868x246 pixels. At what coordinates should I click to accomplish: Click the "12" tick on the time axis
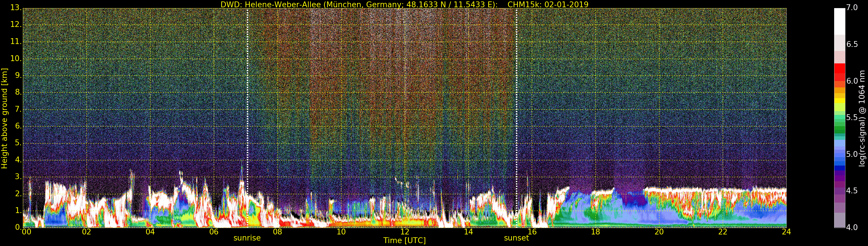click(404, 232)
